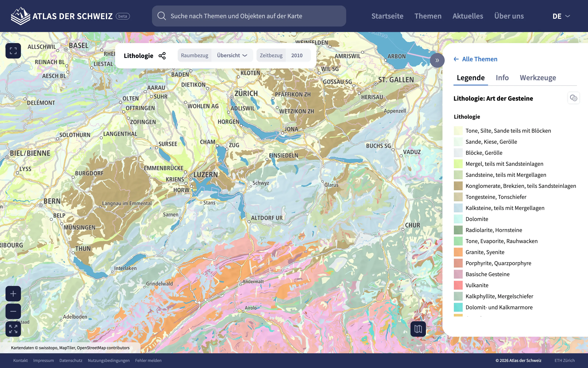Collapse the side panel with double-chevron button

[437, 60]
